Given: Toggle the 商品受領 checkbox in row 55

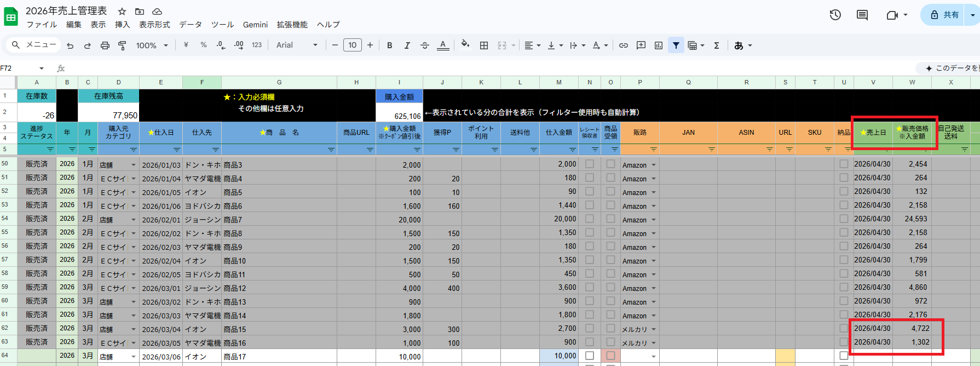Looking at the screenshot, I should tap(610, 232).
